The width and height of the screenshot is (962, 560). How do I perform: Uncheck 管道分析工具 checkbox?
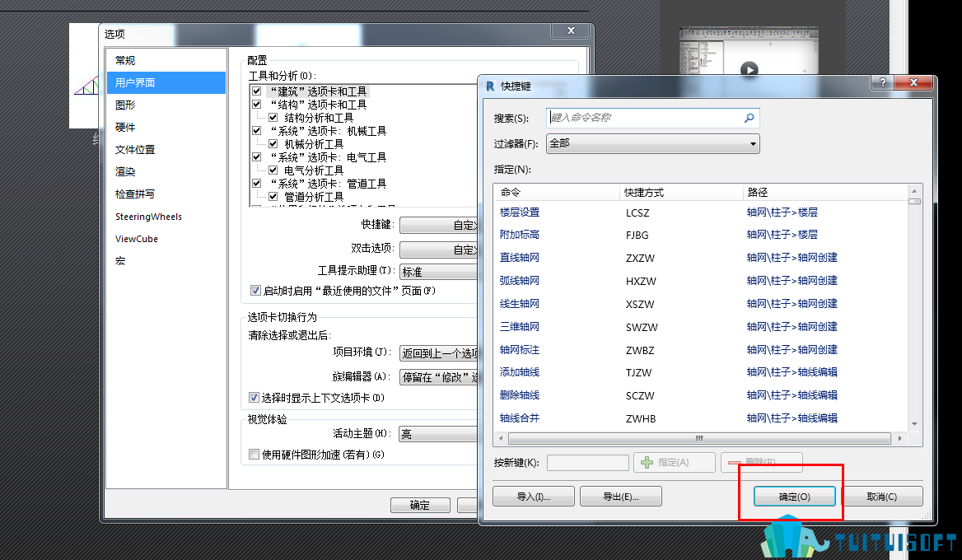click(273, 197)
